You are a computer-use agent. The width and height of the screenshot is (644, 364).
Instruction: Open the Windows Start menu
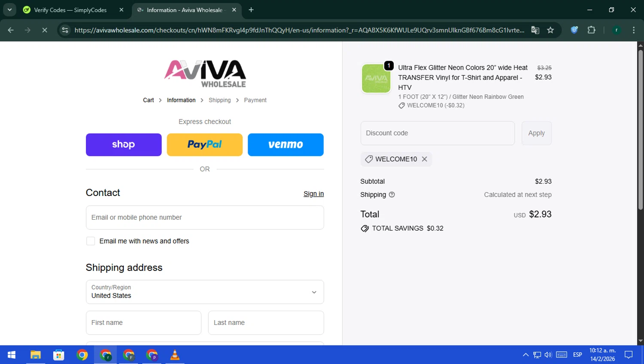(12, 355)
